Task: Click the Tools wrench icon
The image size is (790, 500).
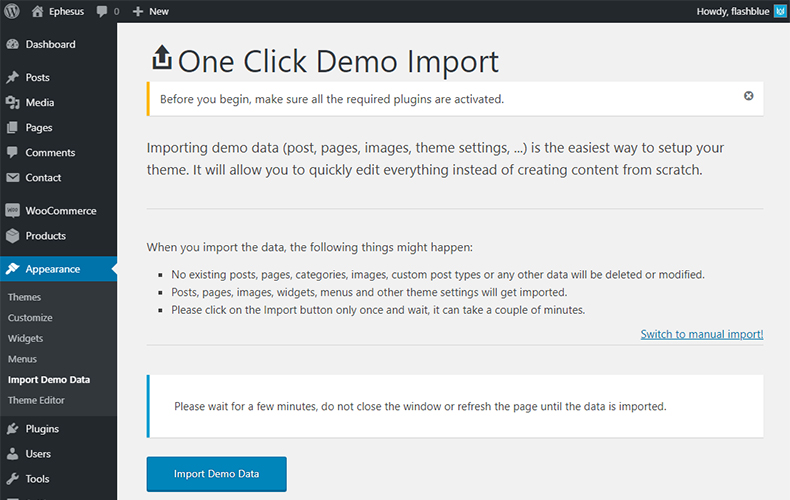Action: 13,479
